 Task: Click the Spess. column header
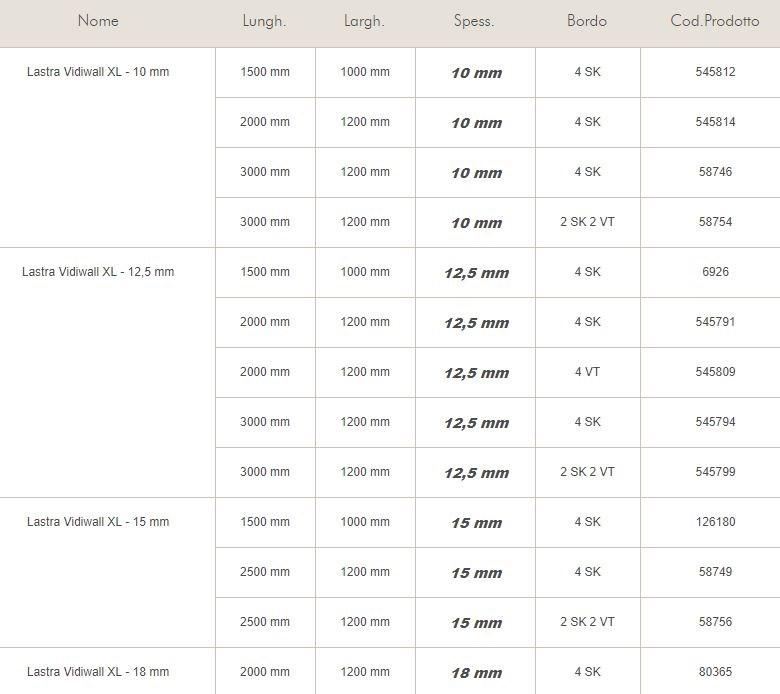tap(474, 21)
